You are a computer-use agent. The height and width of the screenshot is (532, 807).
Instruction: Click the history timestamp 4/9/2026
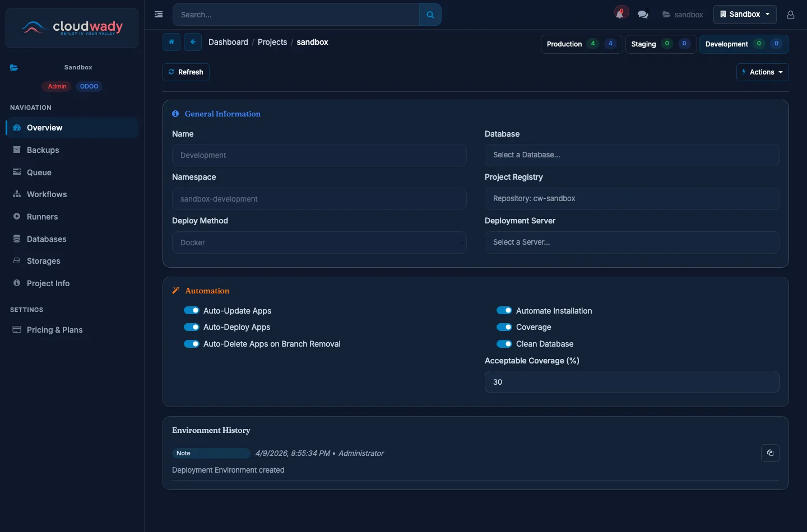293,453
